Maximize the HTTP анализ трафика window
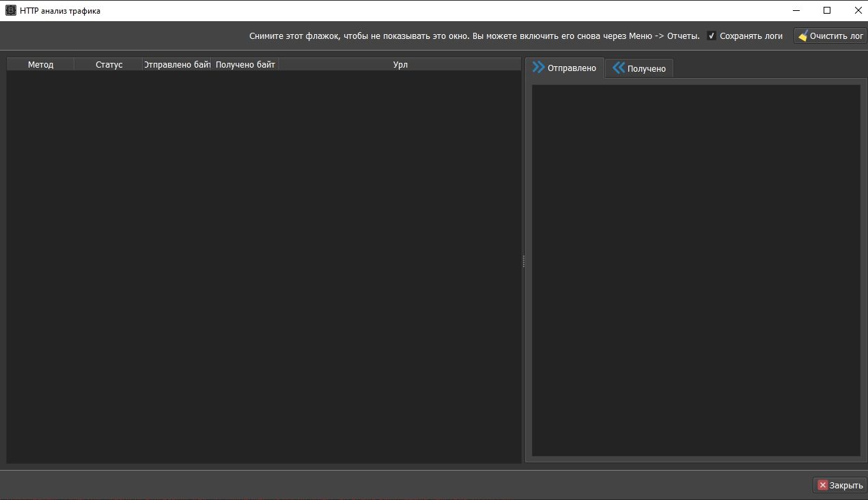The image size is (868, 500). [827, 10]
